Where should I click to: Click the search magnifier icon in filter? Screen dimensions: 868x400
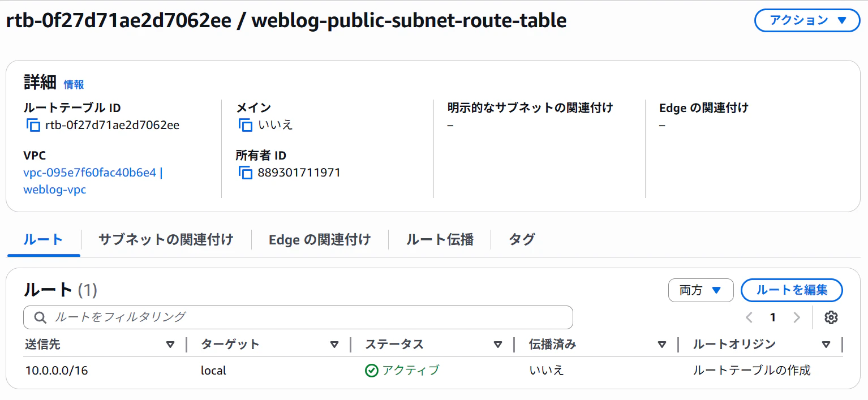40,317
